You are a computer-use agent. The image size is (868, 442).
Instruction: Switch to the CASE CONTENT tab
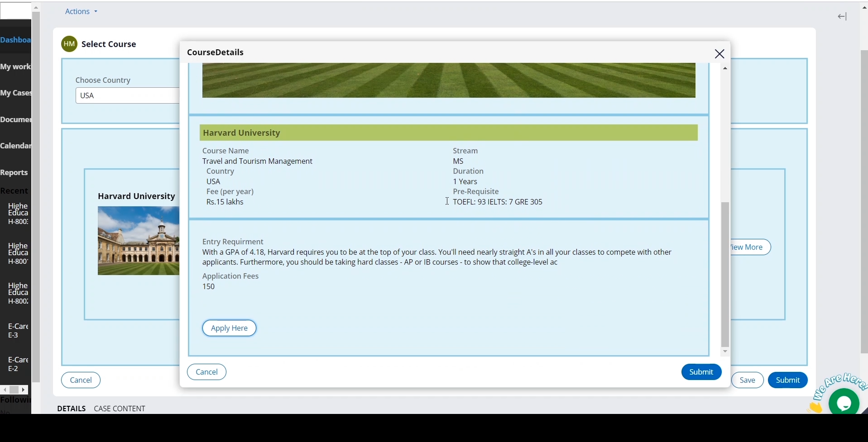120,409
